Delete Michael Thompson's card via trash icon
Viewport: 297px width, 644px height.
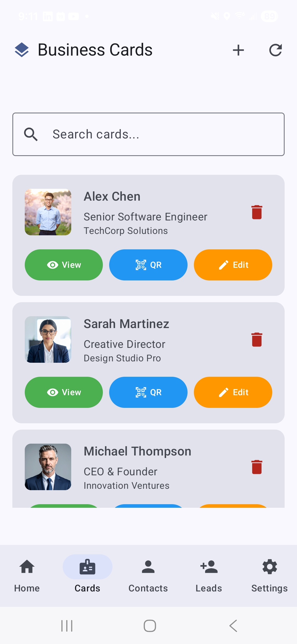(x=257, y=467)
